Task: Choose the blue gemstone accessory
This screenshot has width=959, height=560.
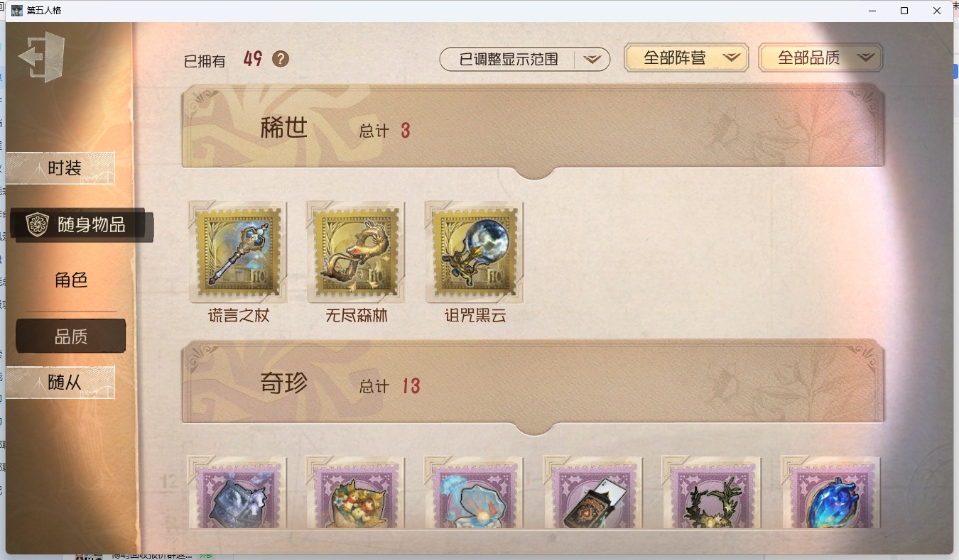Action: click(830, 492)
